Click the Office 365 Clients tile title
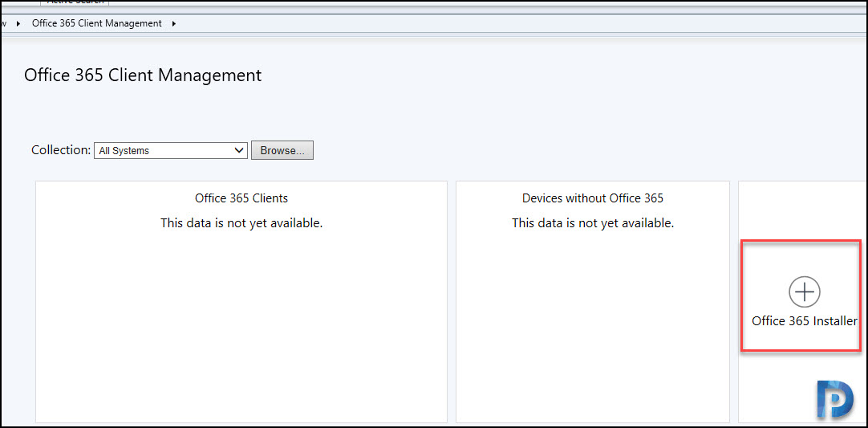 click(241, 198)
